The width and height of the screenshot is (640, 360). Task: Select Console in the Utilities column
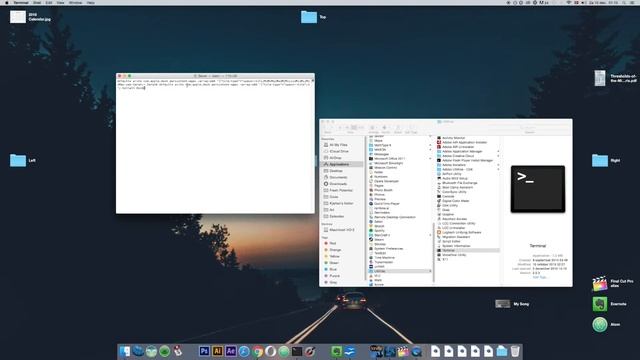[x=448, y=196]
